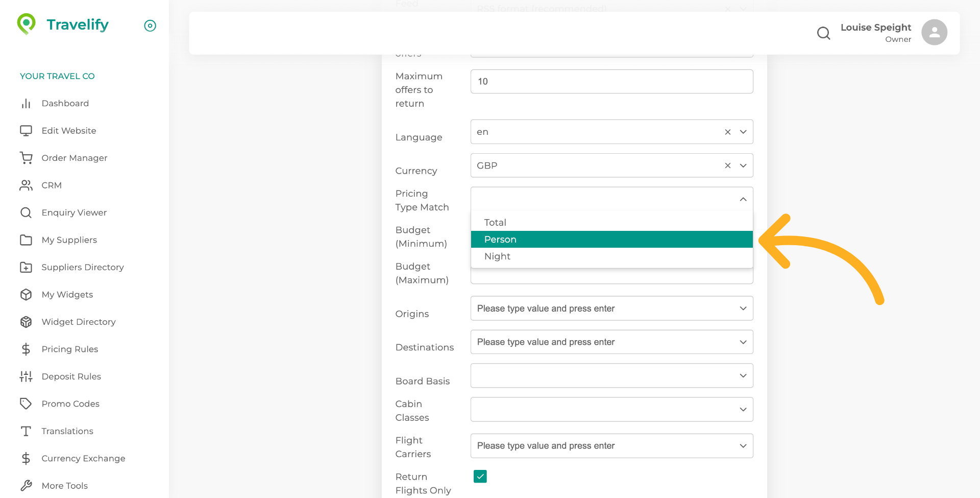Open the search magnifier near Louise Speight

(823, 33)
